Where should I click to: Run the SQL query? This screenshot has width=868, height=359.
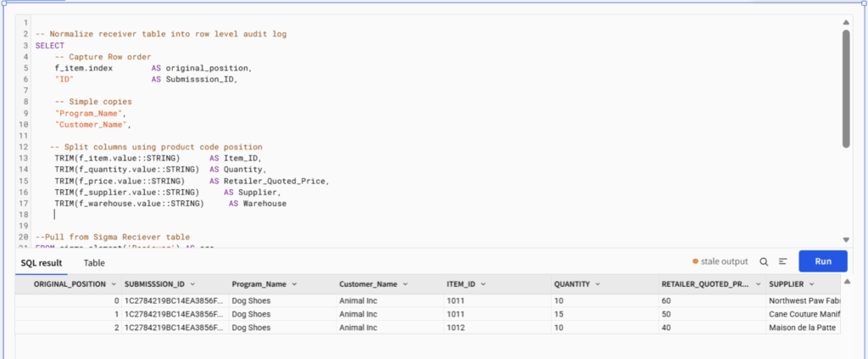point(822,262)
